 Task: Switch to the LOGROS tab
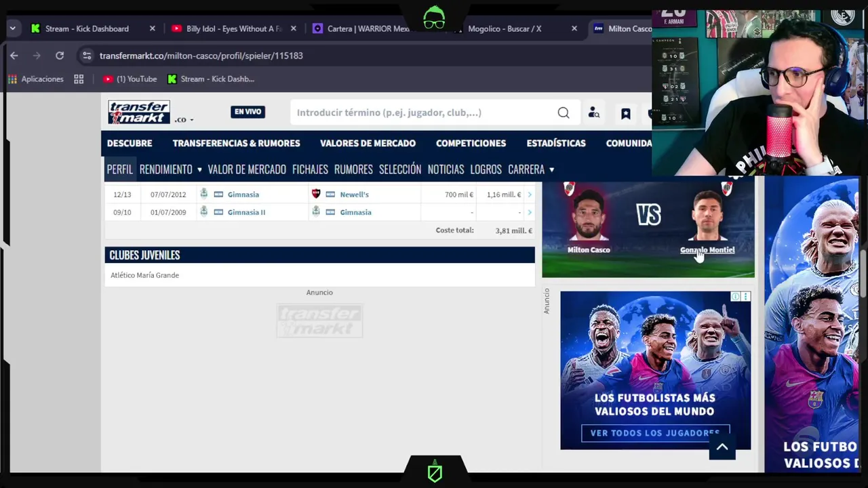(x=486, y=169)
